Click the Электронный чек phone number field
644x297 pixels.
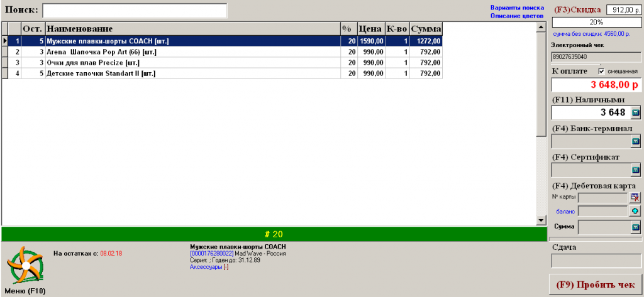pos(596,57)
